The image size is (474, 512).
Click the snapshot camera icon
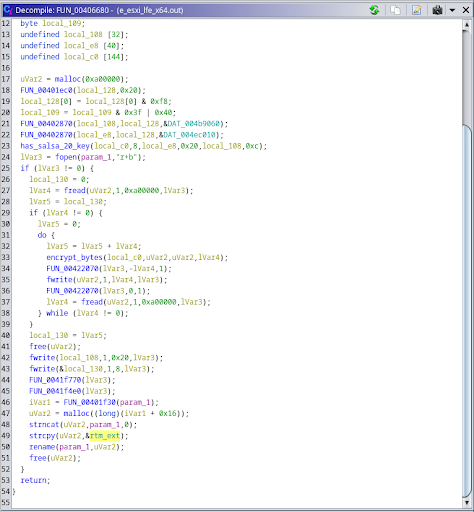437,10
